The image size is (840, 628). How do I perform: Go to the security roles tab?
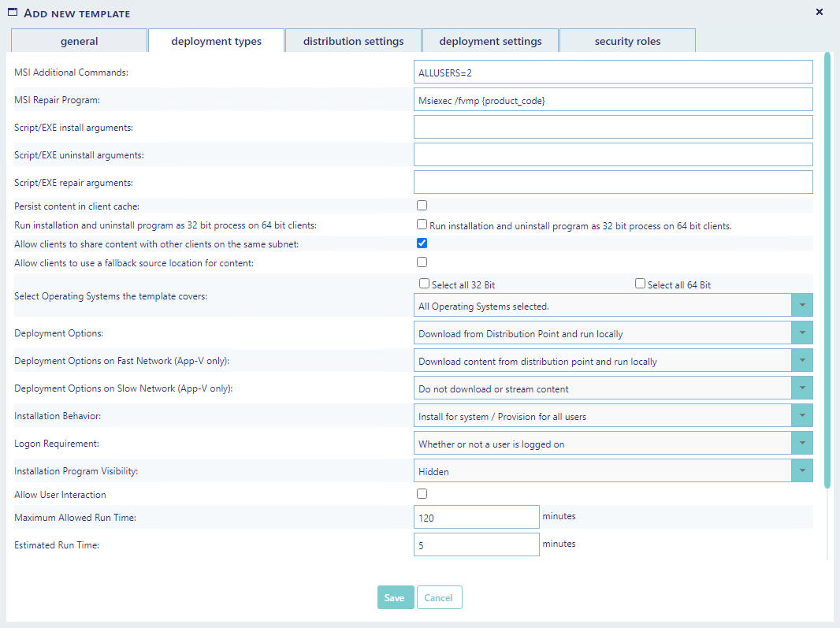point(627,41)
